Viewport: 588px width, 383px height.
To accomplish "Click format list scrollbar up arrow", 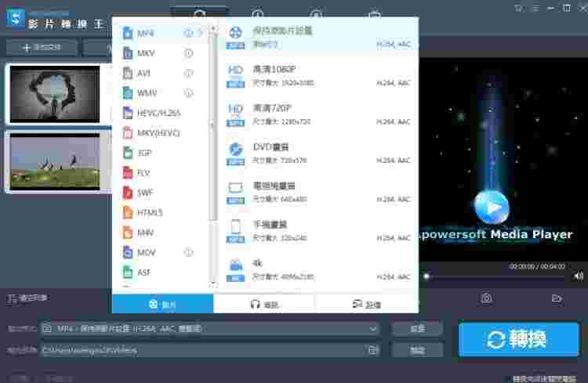I will point(212,28).
